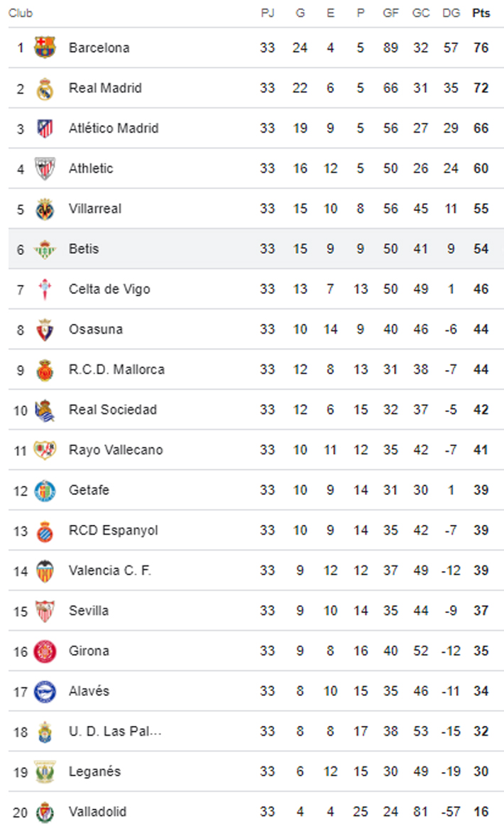Click the Athletic club crest

click(45, 168)
